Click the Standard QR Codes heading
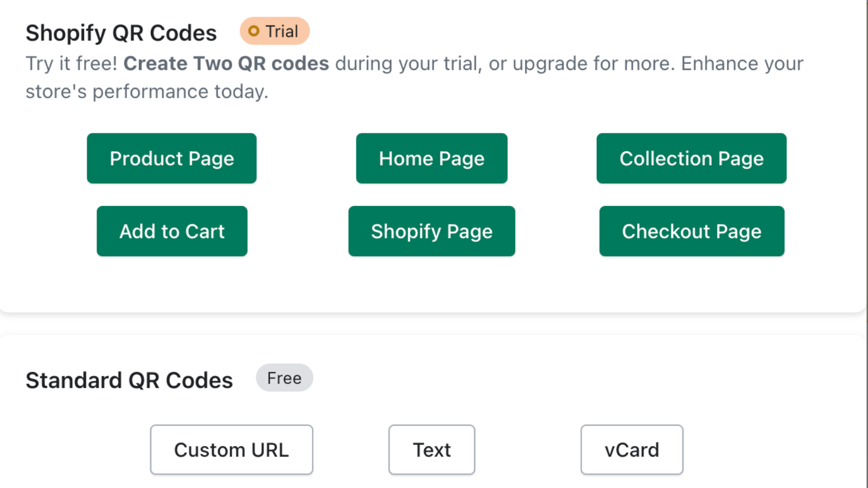The height and width of the screenshot is (488, 868). pos(129,380)
